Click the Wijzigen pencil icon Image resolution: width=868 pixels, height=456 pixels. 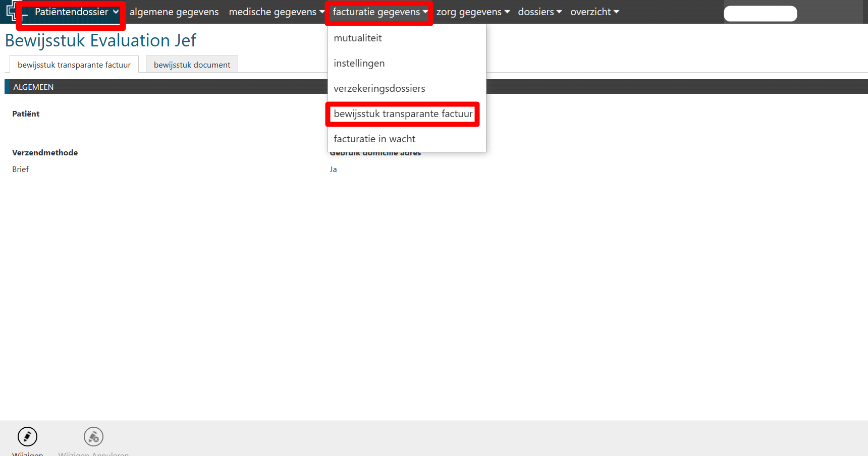pyautogui.click(x=27, y=437)
